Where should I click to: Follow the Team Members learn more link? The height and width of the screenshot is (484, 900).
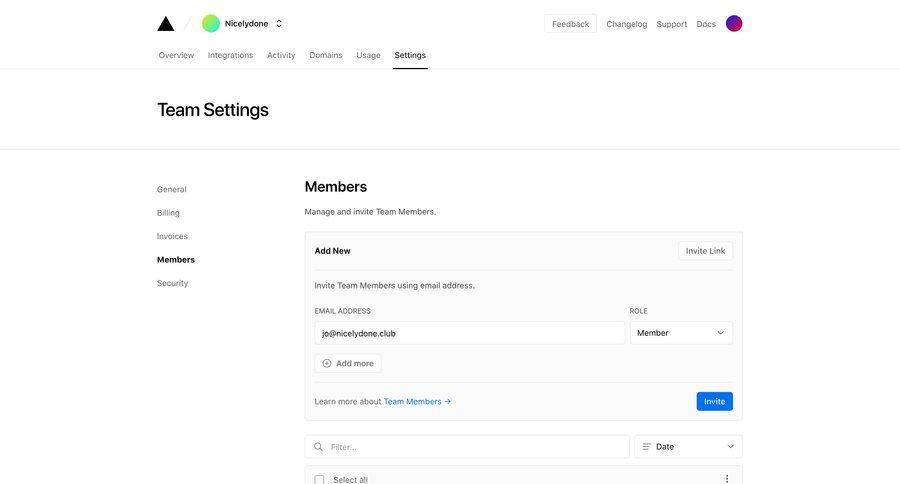(x=417, y=402)
